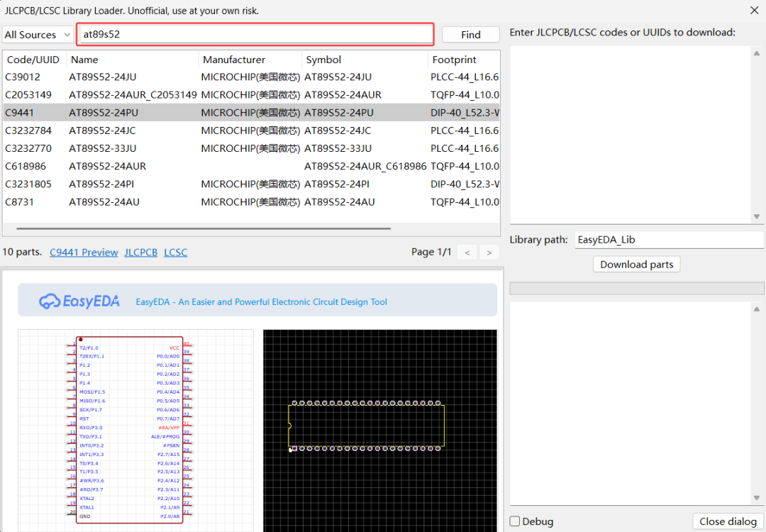Image resolution: width=766 pixels, height=532 pixels.
Task: Click the Download parts button
Action: click(x=636, y=265)
